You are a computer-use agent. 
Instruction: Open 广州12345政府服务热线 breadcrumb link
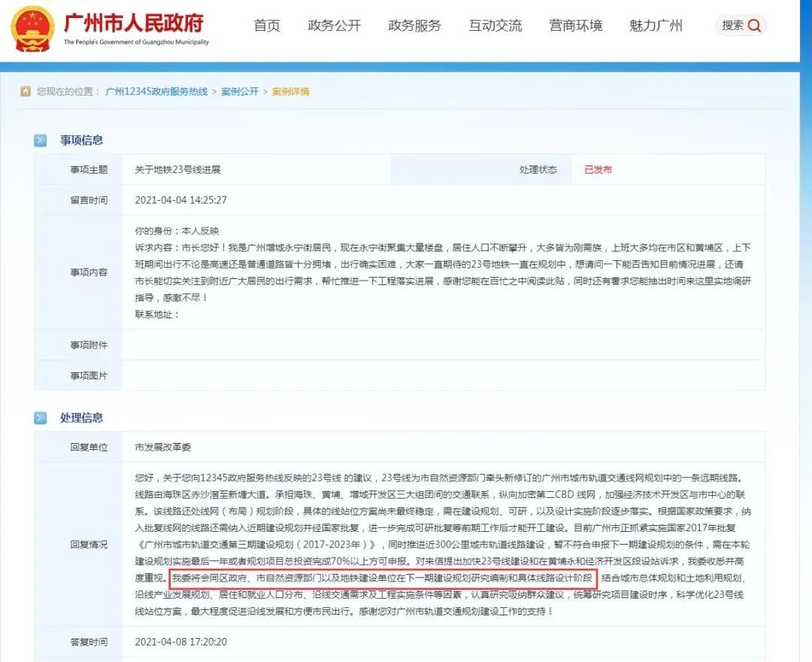156,92
